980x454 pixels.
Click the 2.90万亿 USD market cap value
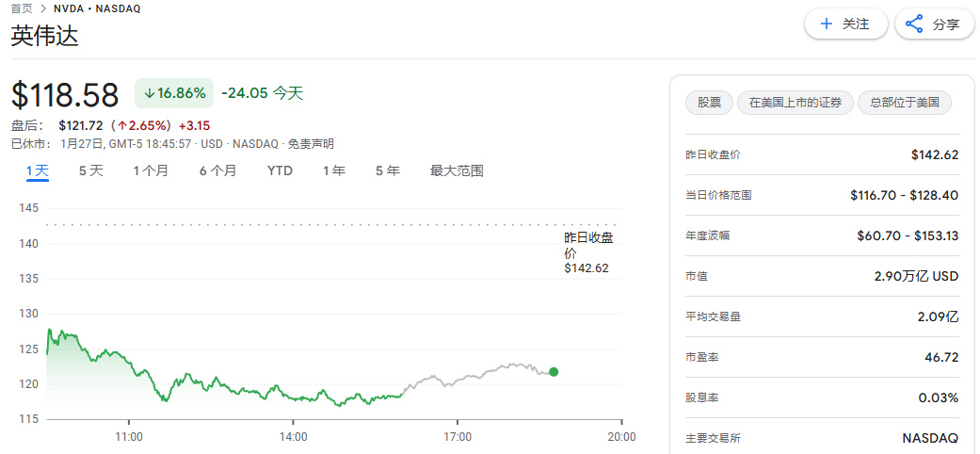click(x=916, y=276)
